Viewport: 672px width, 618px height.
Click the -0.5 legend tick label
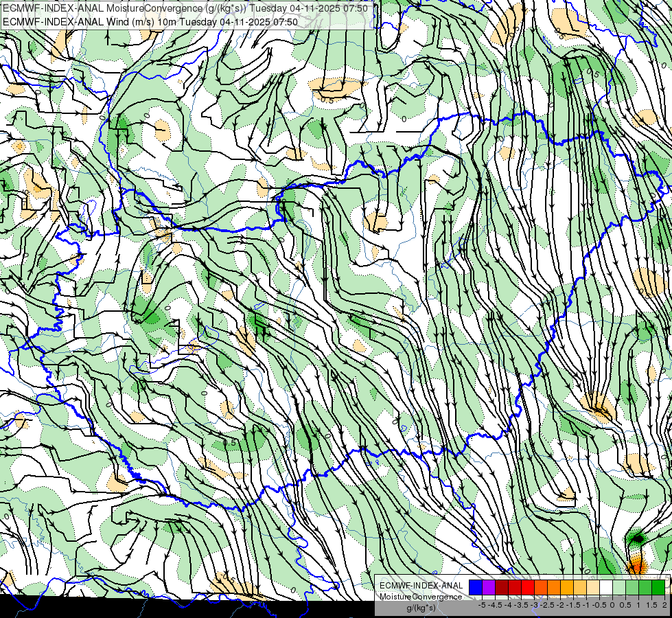click(x=599, y=605)
